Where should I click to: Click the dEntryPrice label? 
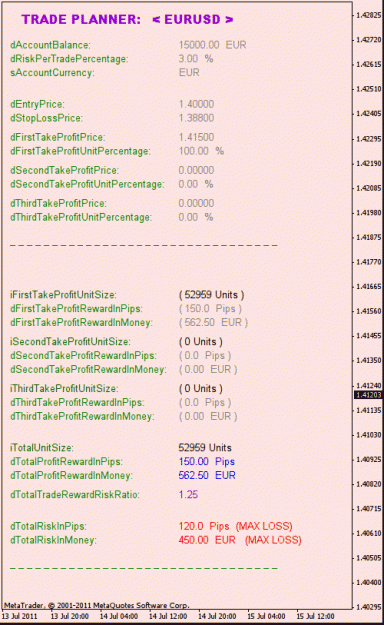coord(37,104)
